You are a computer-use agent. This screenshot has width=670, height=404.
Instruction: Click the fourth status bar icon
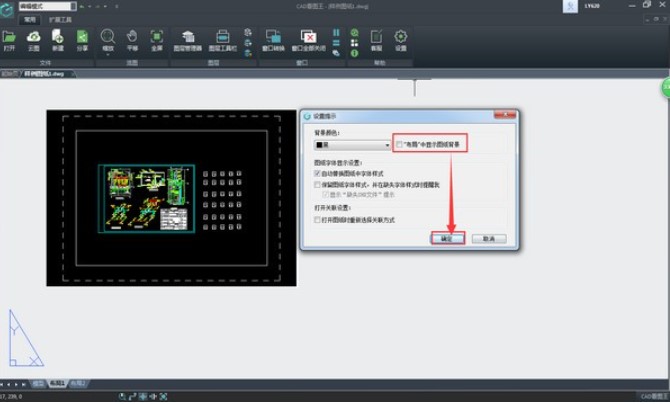tap(153, 396)
